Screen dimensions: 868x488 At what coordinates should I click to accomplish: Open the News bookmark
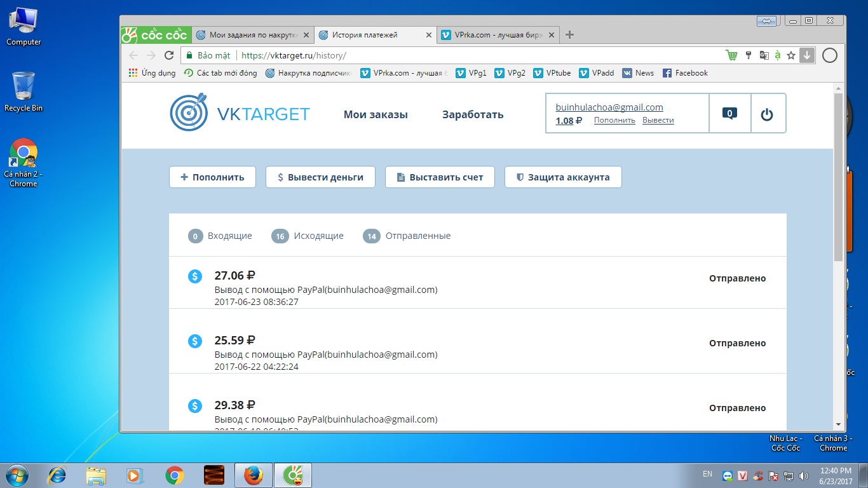coord(638,73)
